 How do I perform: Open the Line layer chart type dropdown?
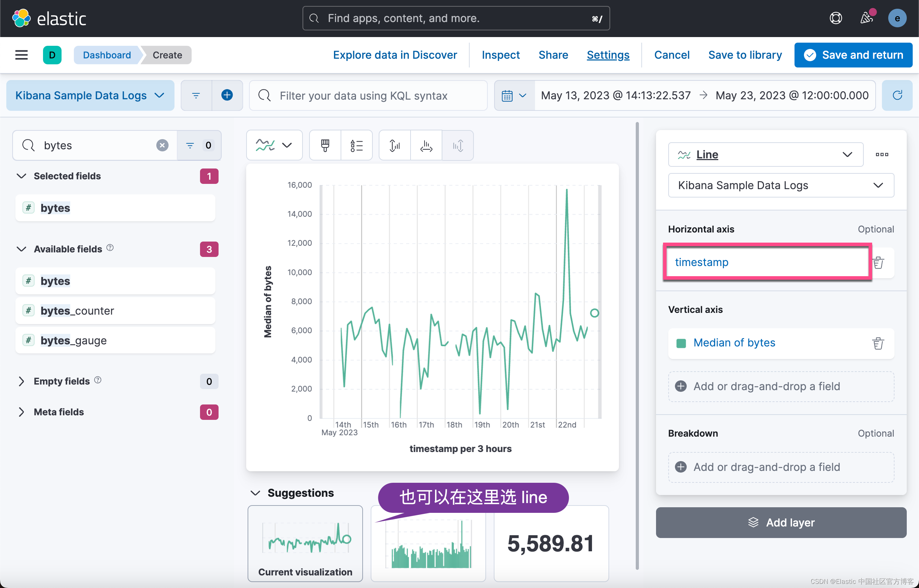765,154
